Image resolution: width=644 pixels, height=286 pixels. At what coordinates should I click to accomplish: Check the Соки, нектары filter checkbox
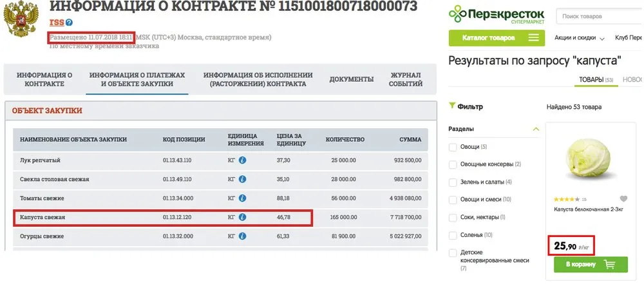(x=453, y=217)
